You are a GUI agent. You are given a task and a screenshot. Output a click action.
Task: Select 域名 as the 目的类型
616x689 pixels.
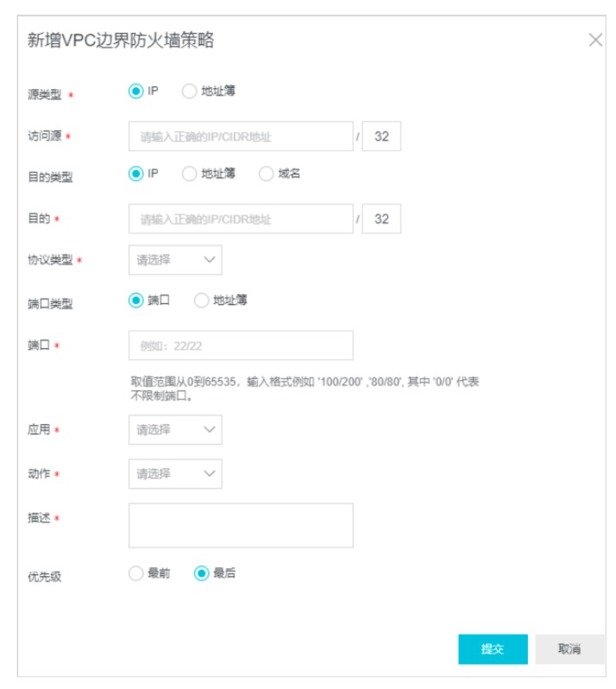click(266, 174)
